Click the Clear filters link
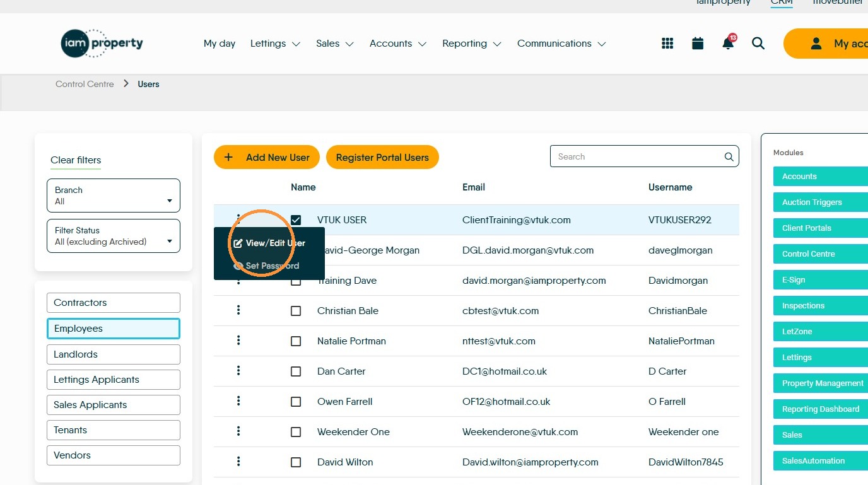Viewport: 868px width, 485px height. pyautogui.click(x=76, y=160)
